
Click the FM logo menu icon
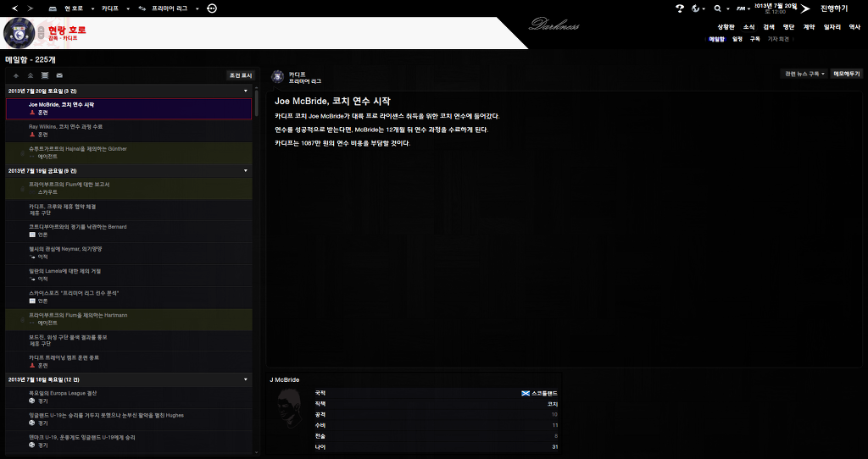(x=740, y=8)
